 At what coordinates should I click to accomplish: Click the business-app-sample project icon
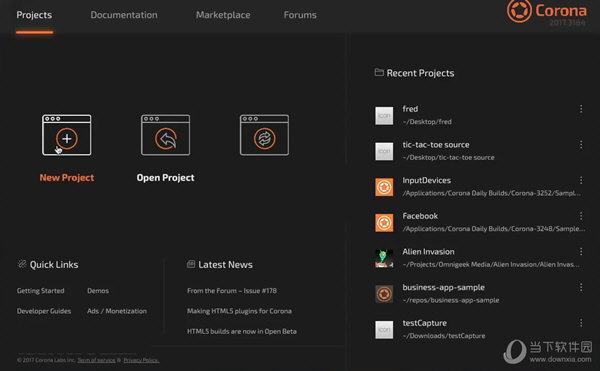384,294
